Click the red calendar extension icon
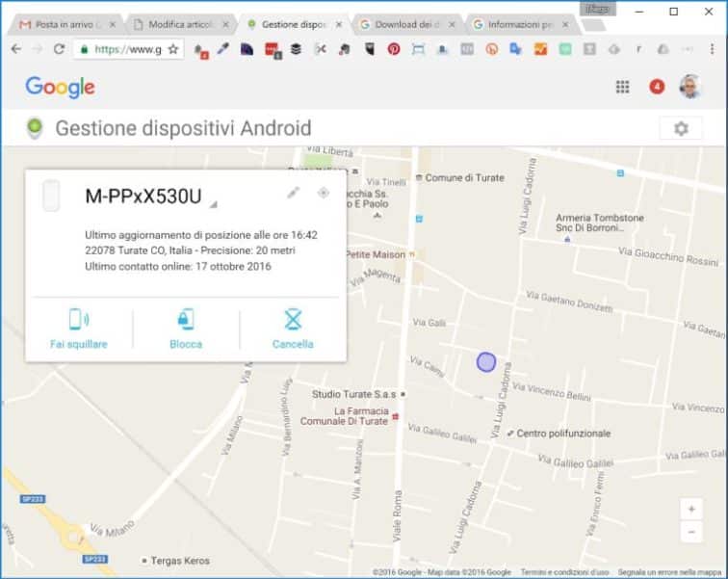Image resolution: width=728 pixels, height=579 pixels. pyautogui.click(x=273, y=50)
